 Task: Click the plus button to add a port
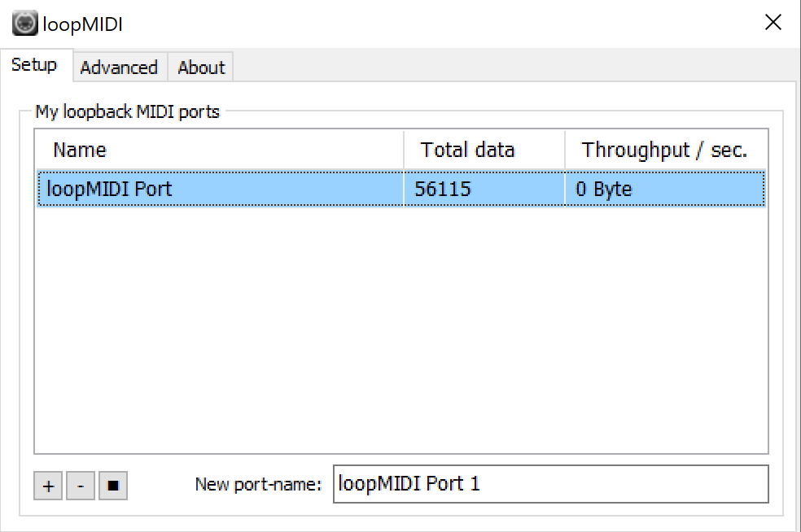coord(49,486)
